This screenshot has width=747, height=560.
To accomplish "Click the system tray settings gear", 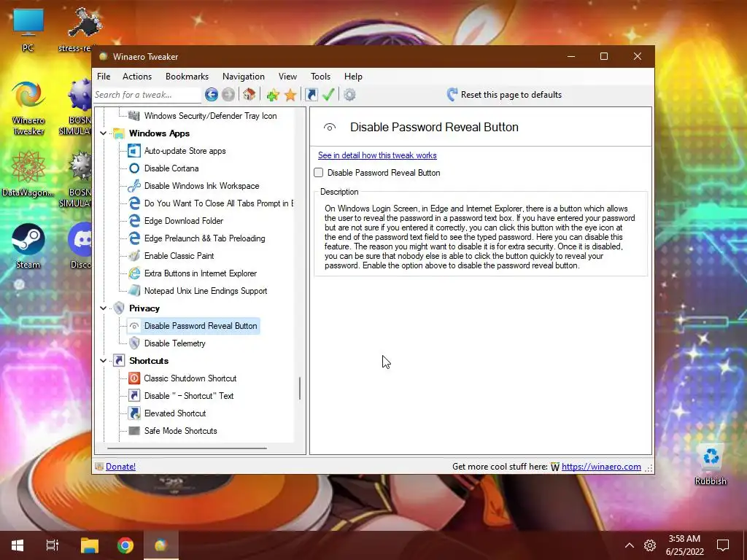I will point(650,545).
